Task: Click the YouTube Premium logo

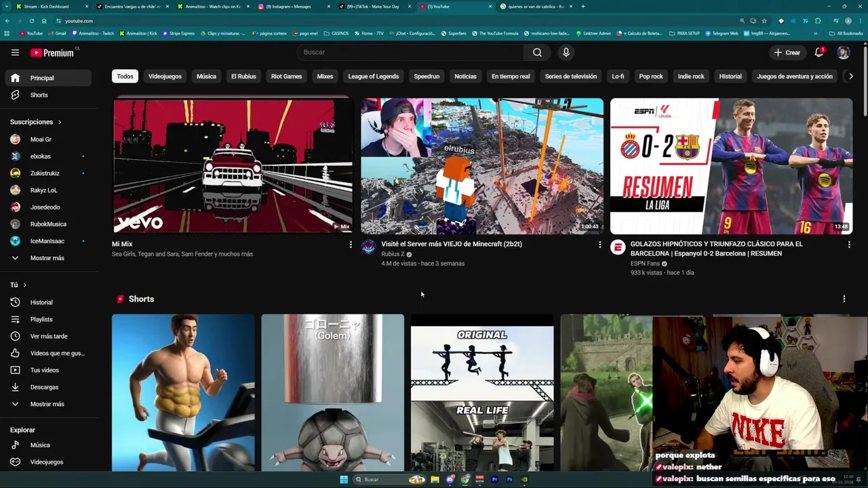Action: point(52,52)
